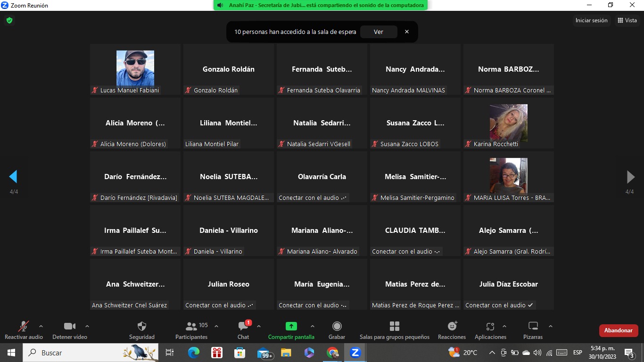Expand the share screen options arrow

tap(312, 326)
